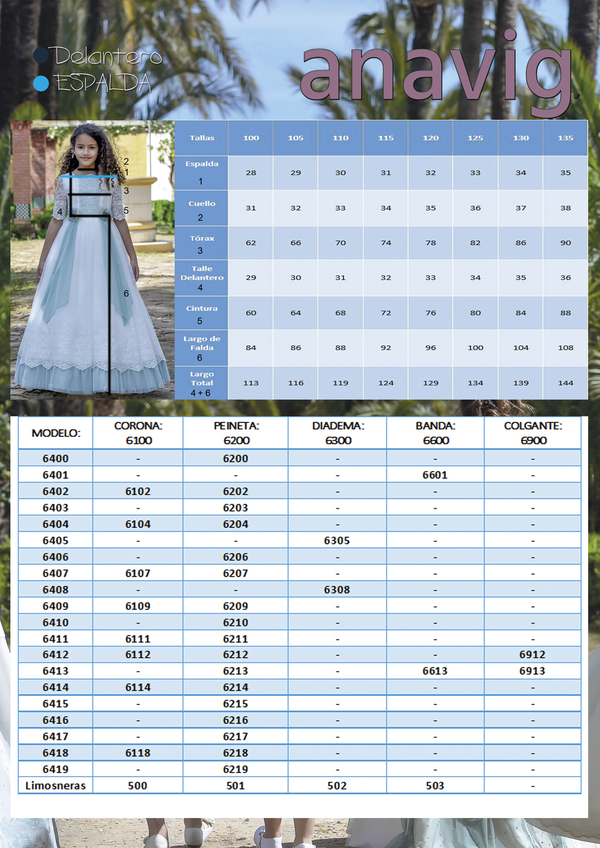Viewport: 600px width, 848px height.
Task: Click the MODELO column header
Action: pyautogui.click(x=56, y=433)
